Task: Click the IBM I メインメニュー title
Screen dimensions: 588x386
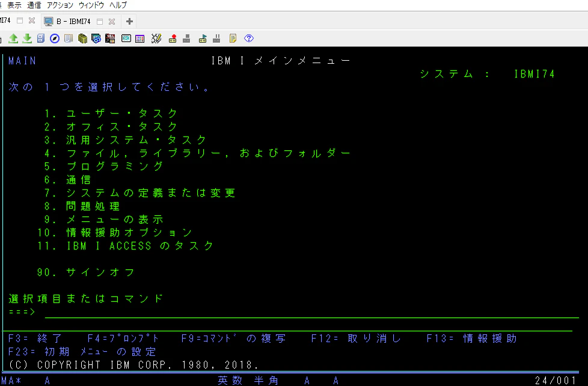Action: coord(281,61)
